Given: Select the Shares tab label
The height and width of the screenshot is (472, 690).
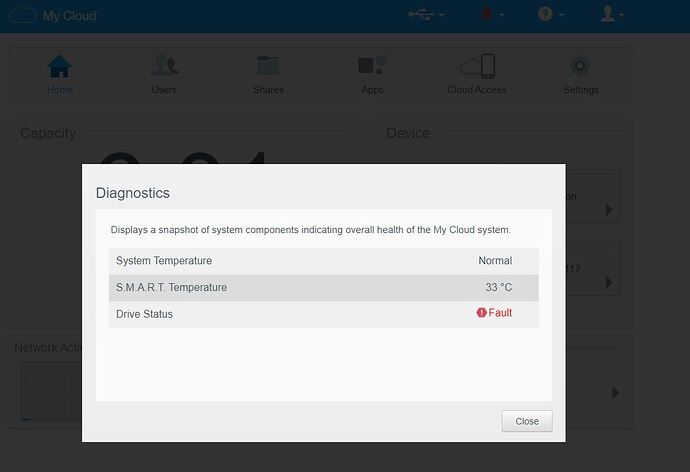Looking at the screenshot, I should point(268,90).
